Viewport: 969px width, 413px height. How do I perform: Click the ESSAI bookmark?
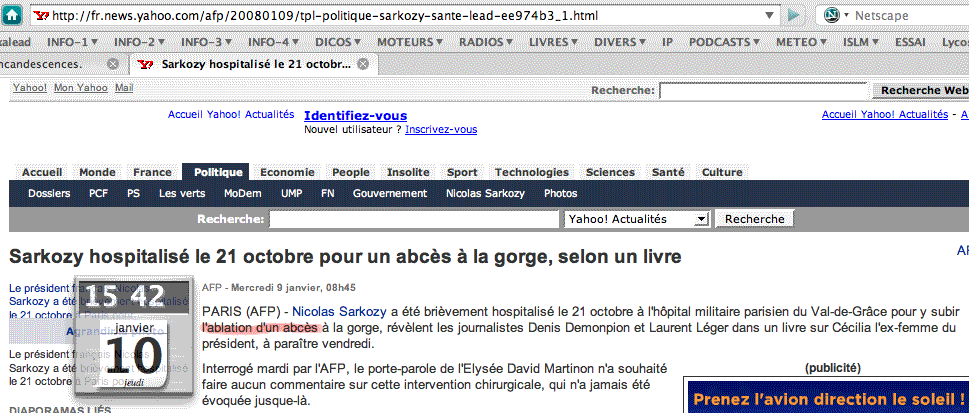(x=910, y=42)
